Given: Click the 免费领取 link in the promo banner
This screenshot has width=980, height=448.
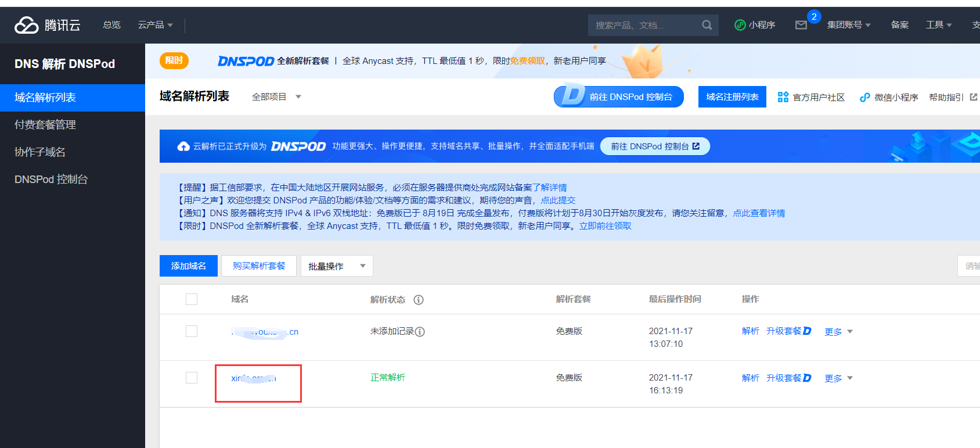Looking at the screenshot, I should (528, 61).
